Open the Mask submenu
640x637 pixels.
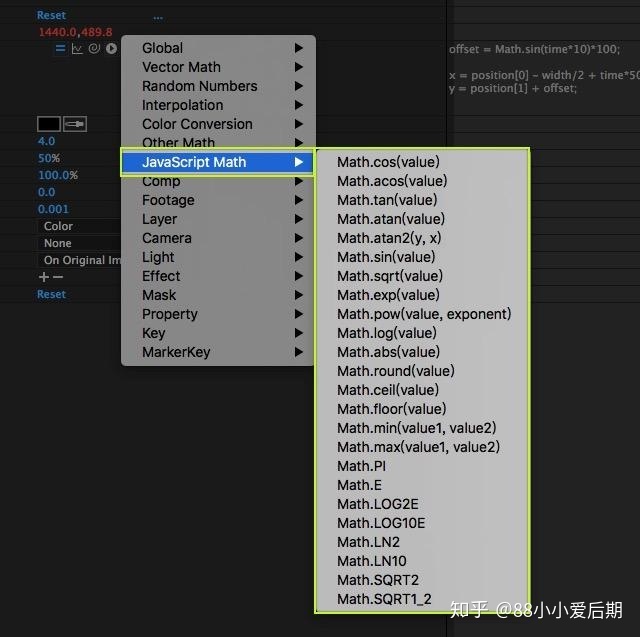[218, 295]
